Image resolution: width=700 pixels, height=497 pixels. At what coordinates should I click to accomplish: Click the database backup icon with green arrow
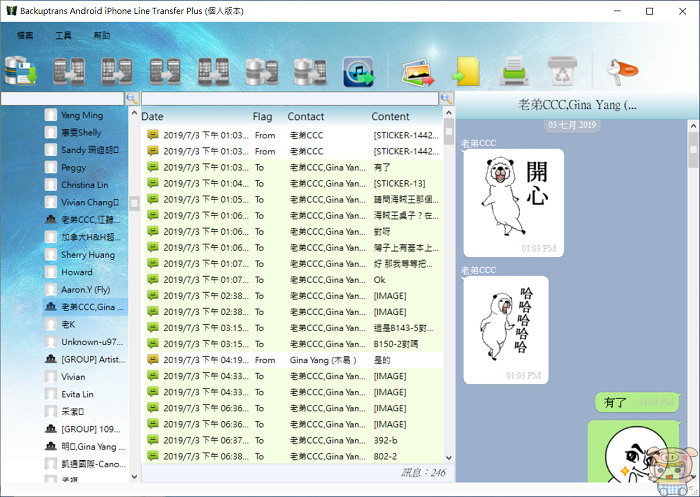tap(22, 72)
